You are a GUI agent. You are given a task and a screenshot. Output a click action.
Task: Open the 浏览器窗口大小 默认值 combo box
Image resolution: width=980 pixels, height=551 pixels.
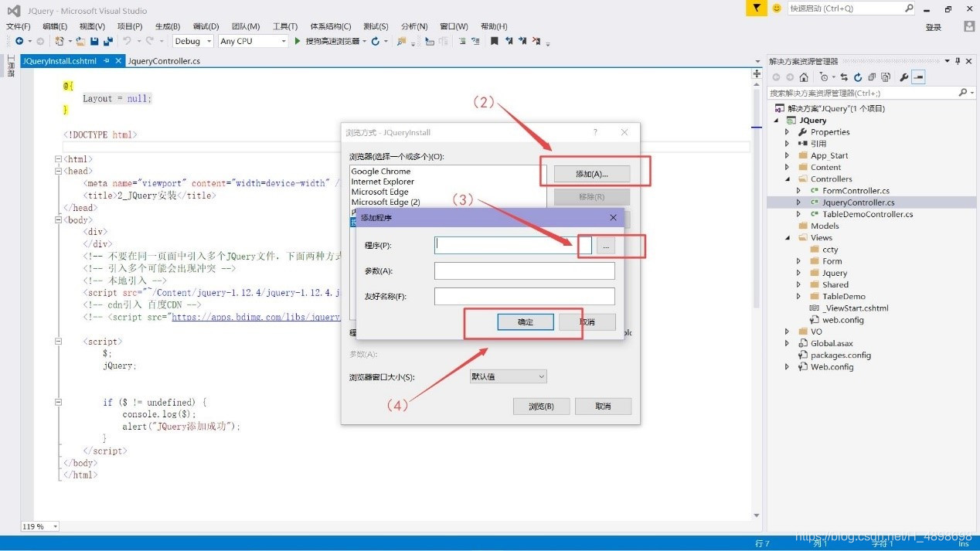point(509,376)
